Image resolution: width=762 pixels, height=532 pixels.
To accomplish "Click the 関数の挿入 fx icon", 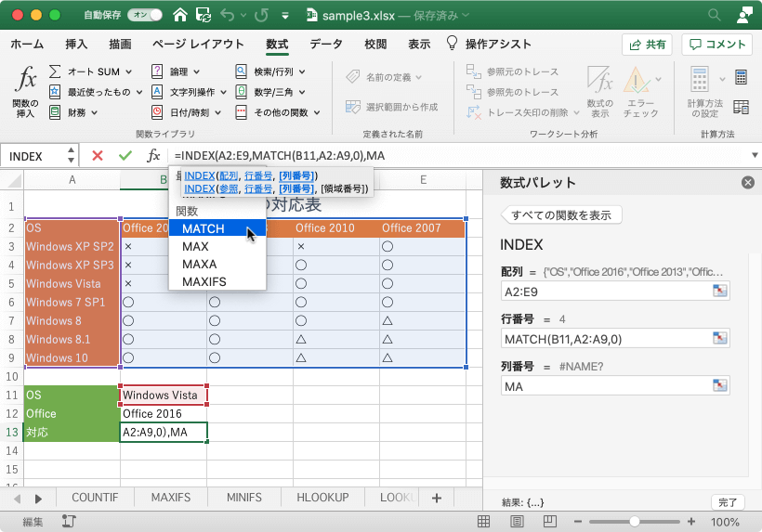I will point(26,80).
